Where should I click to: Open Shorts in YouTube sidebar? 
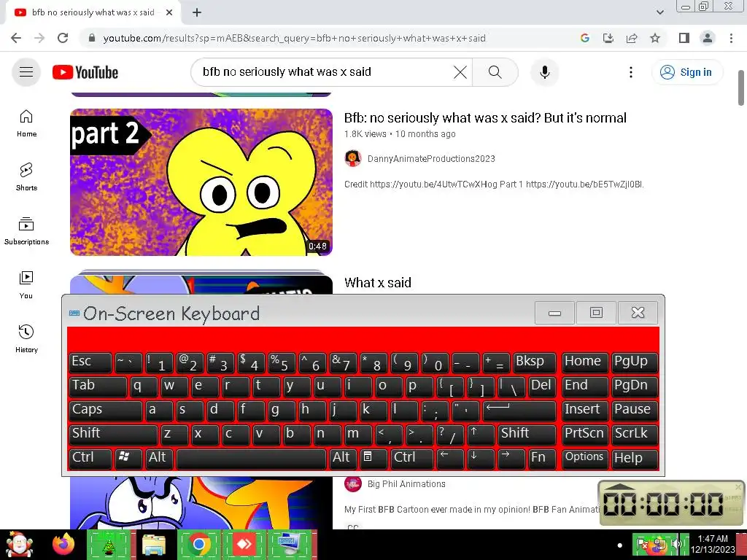[26, 177]
